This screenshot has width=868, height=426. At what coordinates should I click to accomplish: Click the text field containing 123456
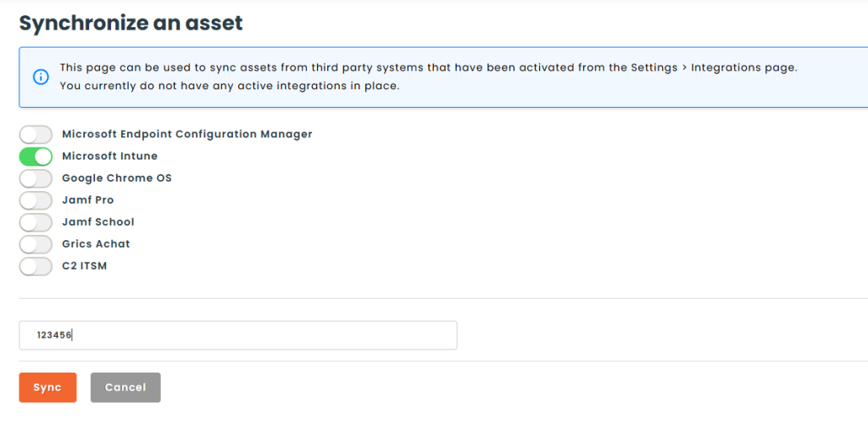237,335
